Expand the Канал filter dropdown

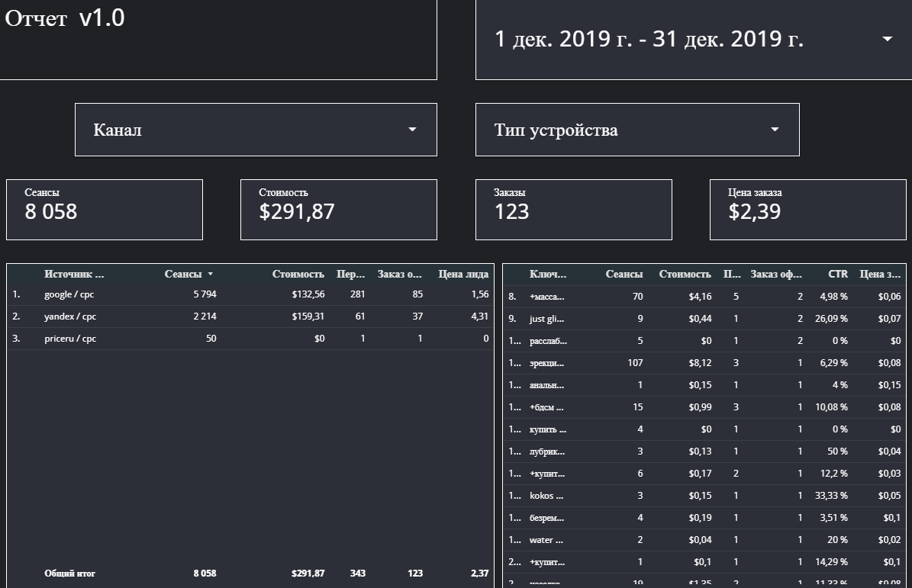[412, 130]
